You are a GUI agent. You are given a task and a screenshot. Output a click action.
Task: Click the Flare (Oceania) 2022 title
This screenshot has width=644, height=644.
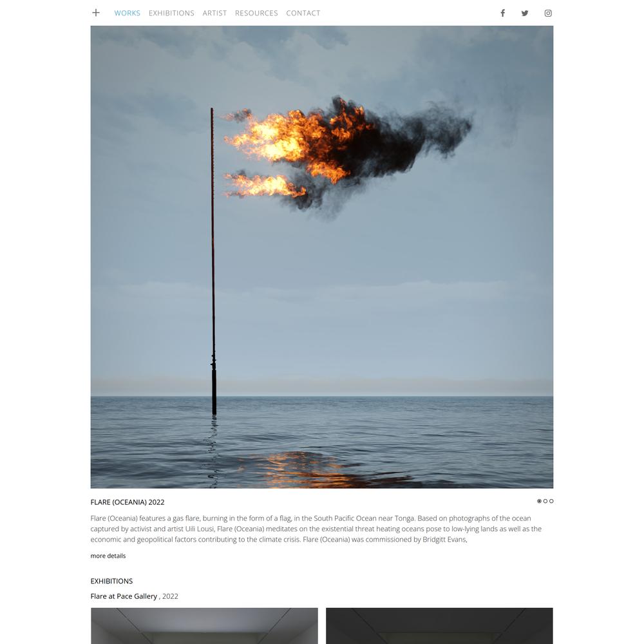128,502
